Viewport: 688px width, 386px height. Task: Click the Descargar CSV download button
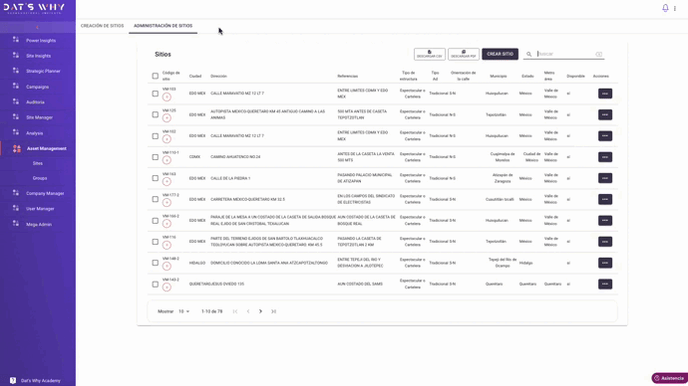click(x=430, y=54)
